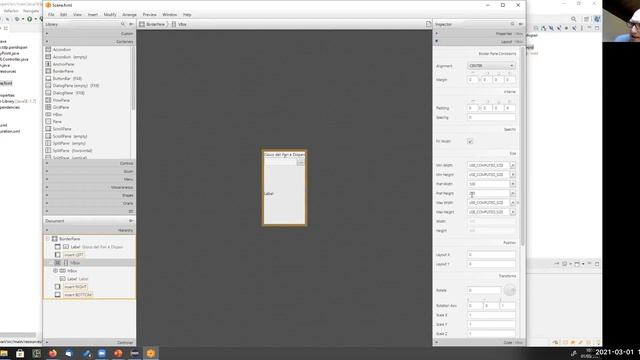Open the Help menu
Image resolution: width=640 pixels, height=360 pixels.
[x=187, y=15]
